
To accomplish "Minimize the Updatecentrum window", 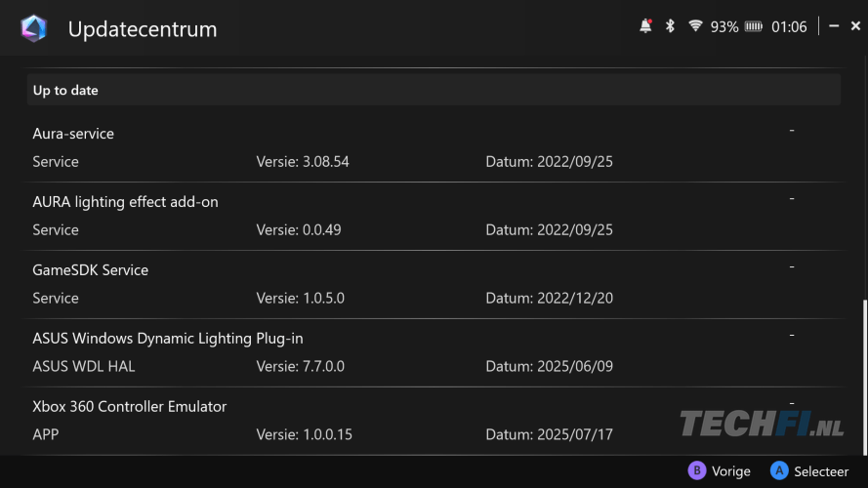I will (x=834, y=26).
